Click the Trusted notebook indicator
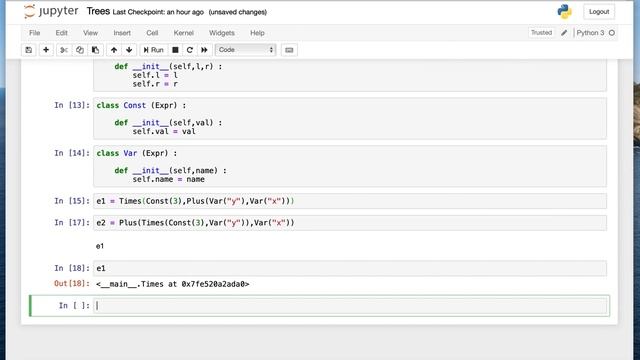640x360 pixels. click(x=541, y=33)
